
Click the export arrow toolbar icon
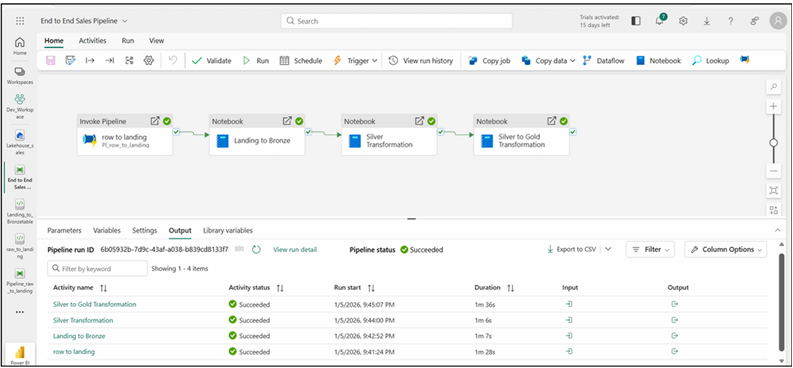(x=109, y=61)
